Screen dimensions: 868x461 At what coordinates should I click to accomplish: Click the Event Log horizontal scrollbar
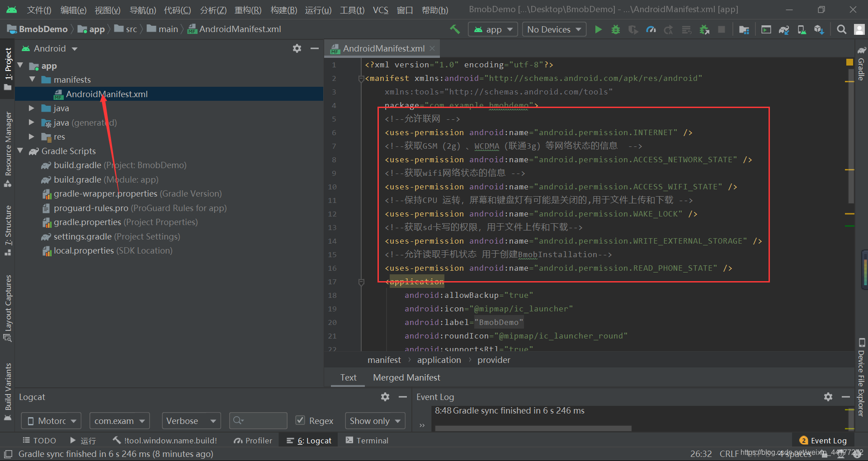coord(533,428)
